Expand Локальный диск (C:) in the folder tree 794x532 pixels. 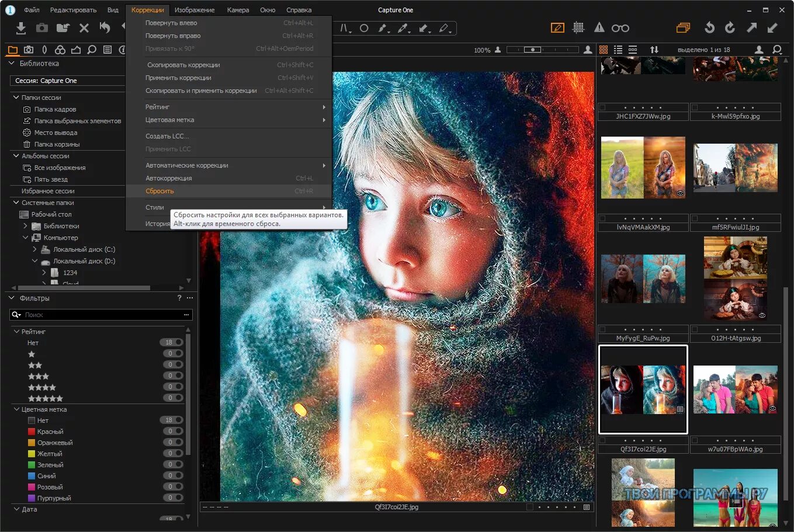(x=34, y=249)
